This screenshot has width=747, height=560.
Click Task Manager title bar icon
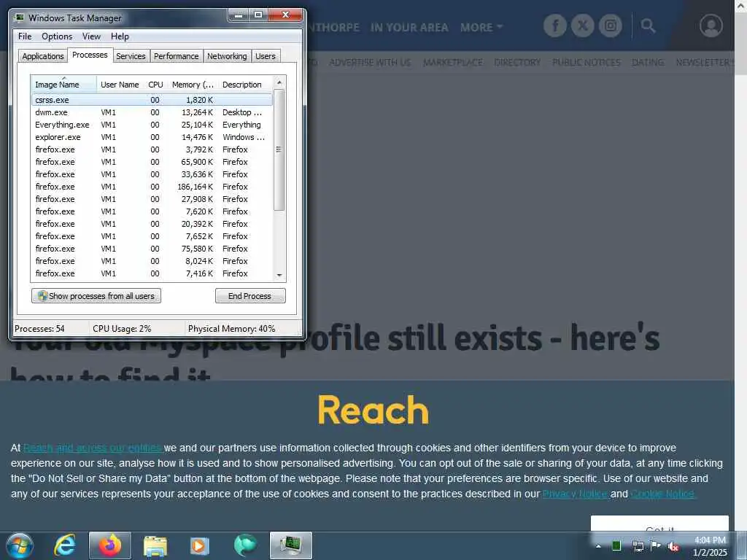[20, 17]
